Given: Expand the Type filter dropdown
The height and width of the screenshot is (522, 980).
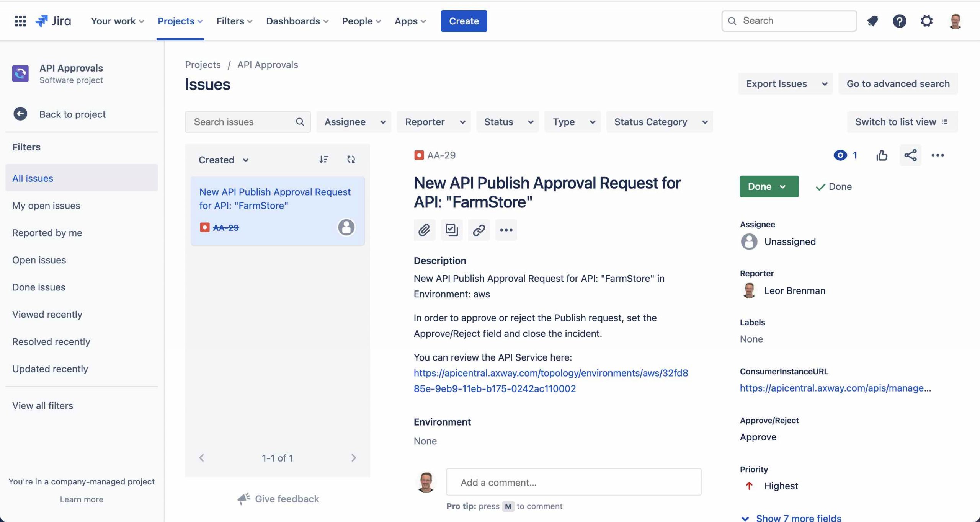Looking at the screenshot, I should (573, 122).
